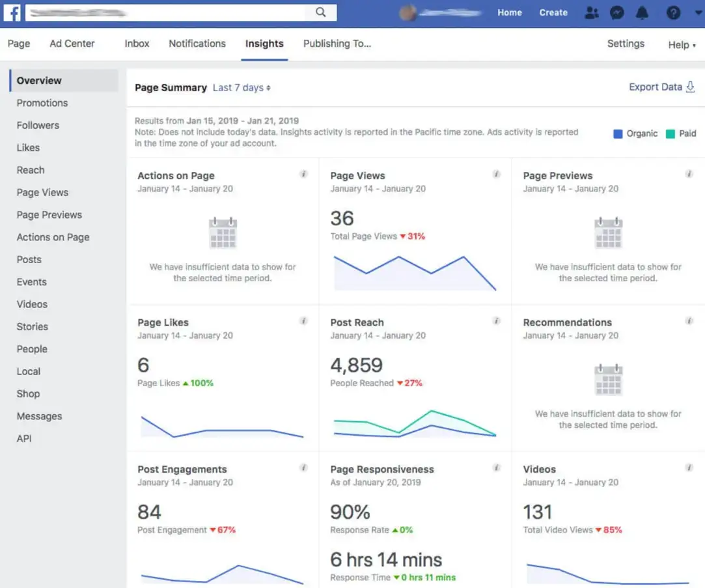Switch to the Ad Center tab
The image size is (705, 588).
72,44
